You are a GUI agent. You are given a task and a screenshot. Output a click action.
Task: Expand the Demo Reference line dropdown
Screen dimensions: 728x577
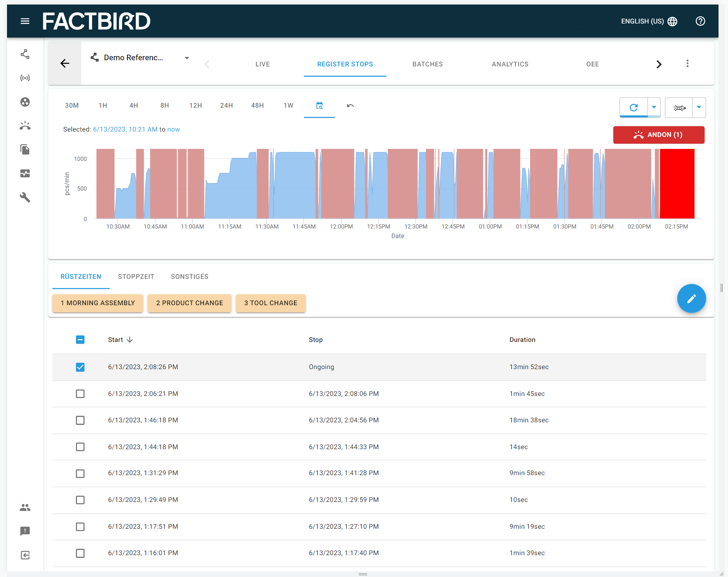[x=186, y=58]
